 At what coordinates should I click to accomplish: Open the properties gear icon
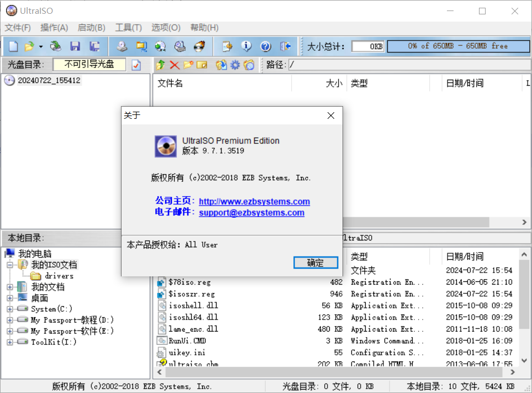coord(234,65)
